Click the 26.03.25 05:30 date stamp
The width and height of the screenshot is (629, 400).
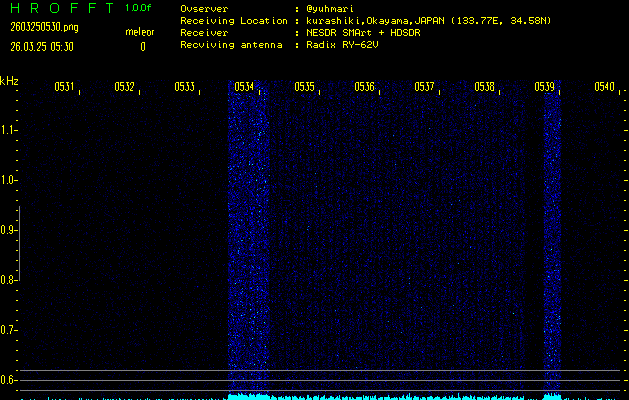pyautogui.click(x=45, y=46)
